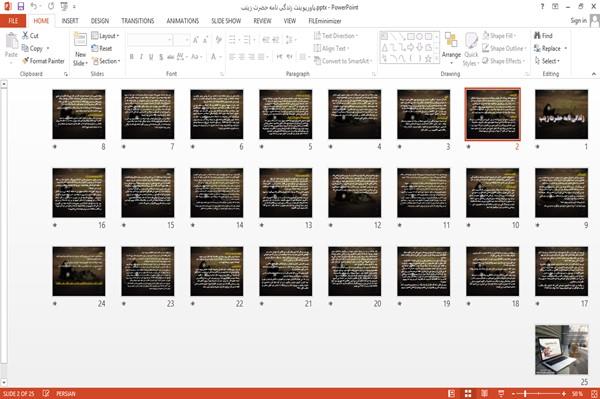Click the Cut scissors icon
This screenshot has height=399, width=600.
(x=25, y=36)
